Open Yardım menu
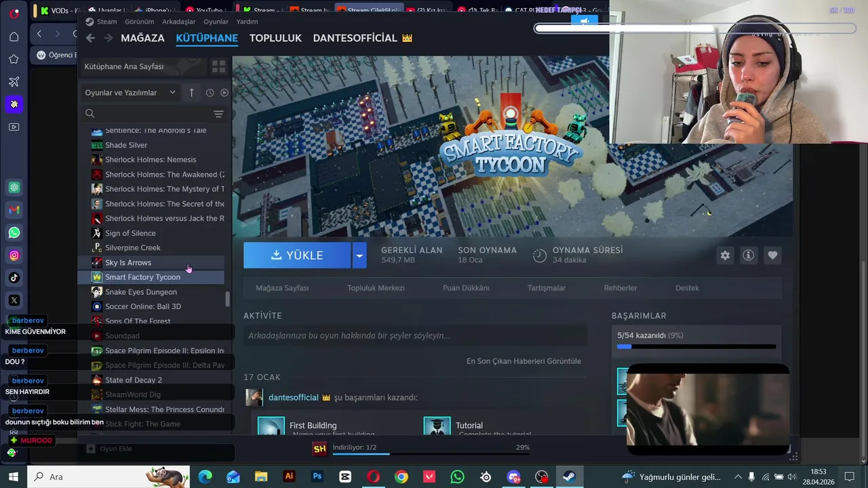 pos(247,22)
